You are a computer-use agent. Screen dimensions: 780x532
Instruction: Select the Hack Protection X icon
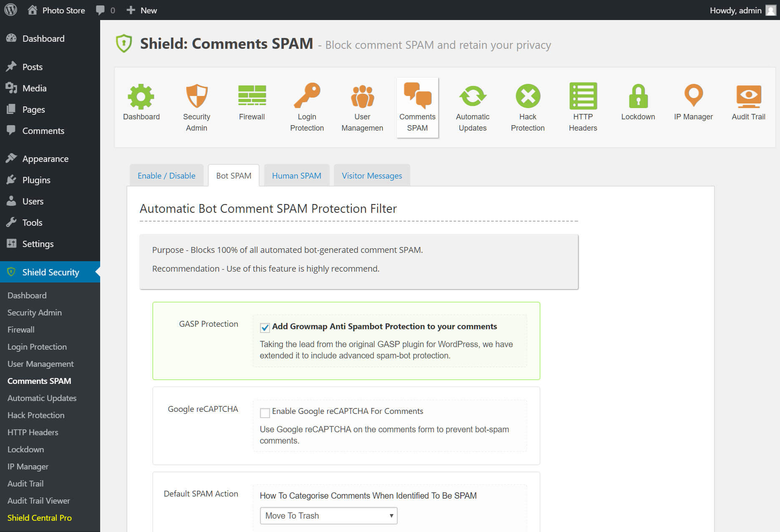pos(528,96)
